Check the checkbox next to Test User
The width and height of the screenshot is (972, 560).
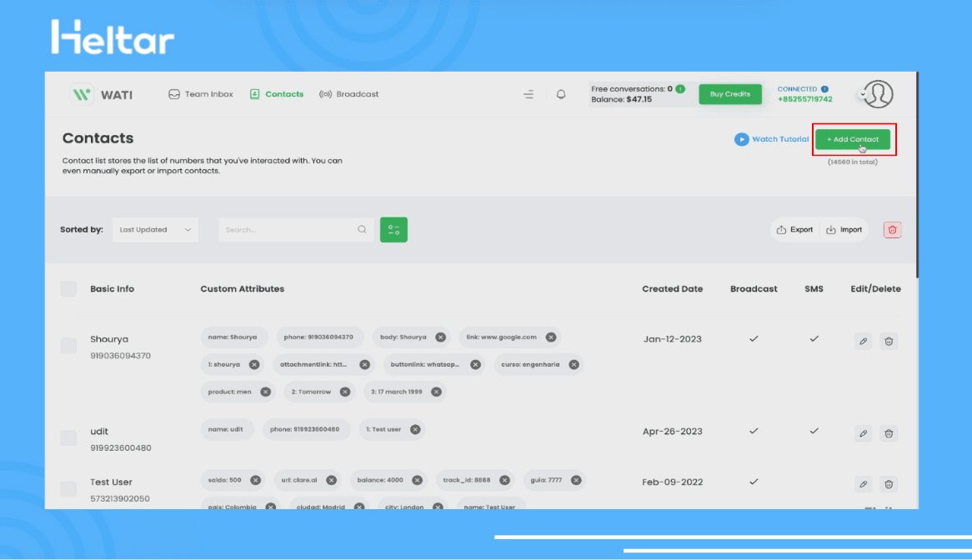(68, 487)
